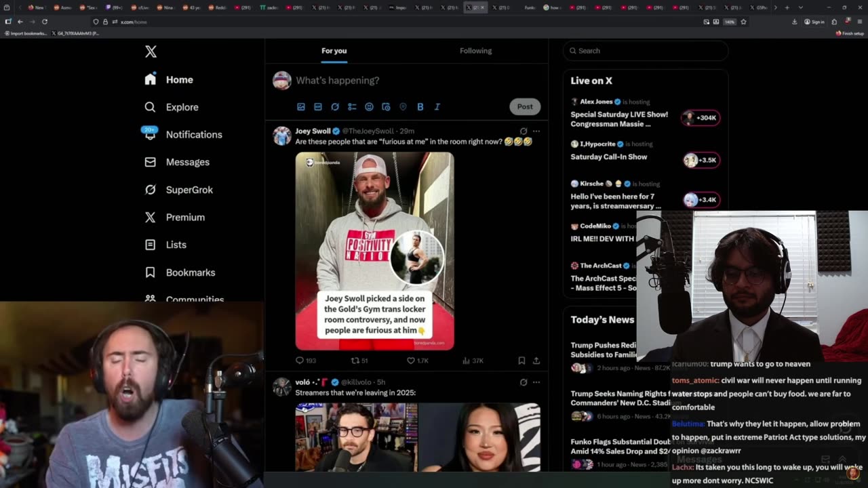Add a poll to the post
The image size is (868, 488).
click(352, 106)
